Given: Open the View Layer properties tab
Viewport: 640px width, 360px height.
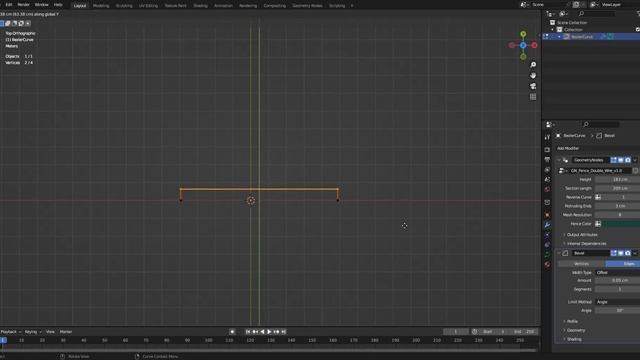Looking at the screenshot, I should click(x=547, y=169).
